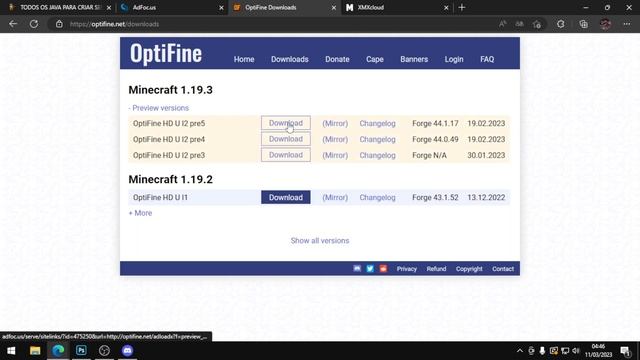Expand + More under Minecraft 1.19.2
This screenshot has height=360, width=640.
(140, 213)
